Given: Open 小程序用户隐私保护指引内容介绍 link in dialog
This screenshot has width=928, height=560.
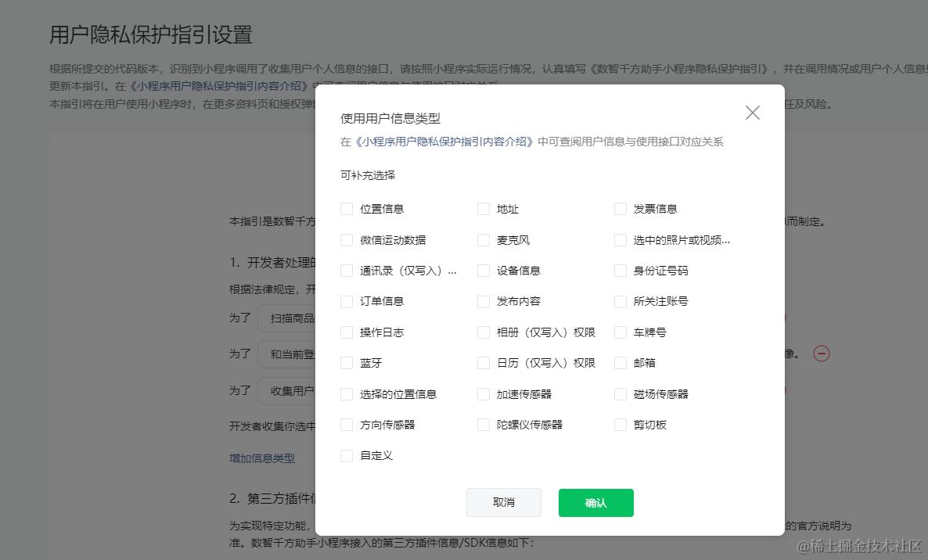Looking at the screenshot, I should [444, 142].
